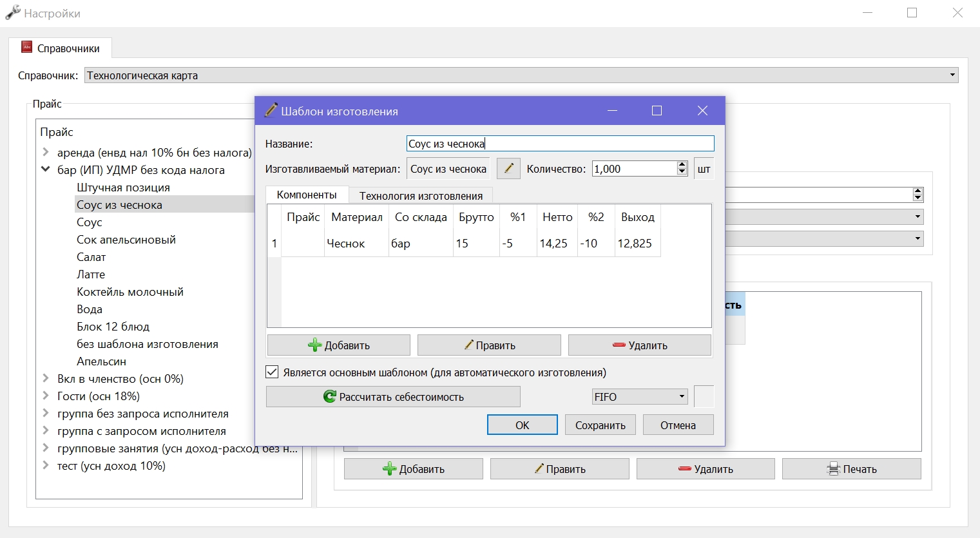Click the Количество value field
The width and height of the screenshot is (980, 538).
tap(634, 169)
